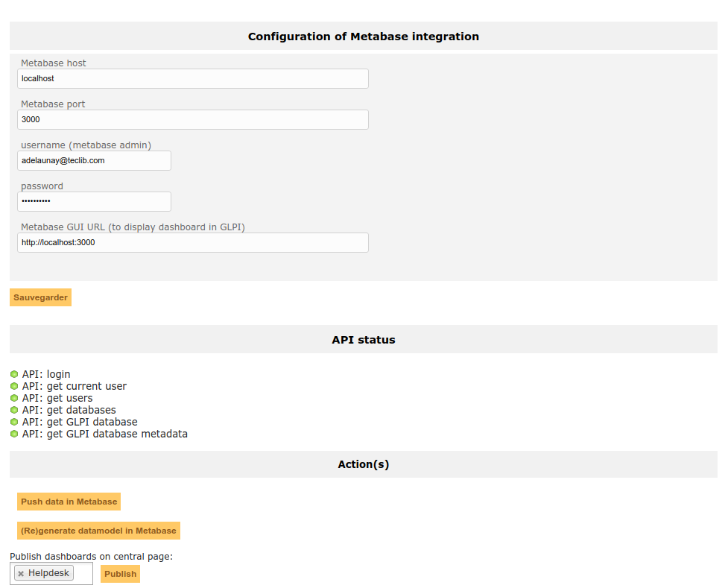Remove the Helpdesk tag with its x icon
Viewport: 725px width, 588px height.
[21, 574]
